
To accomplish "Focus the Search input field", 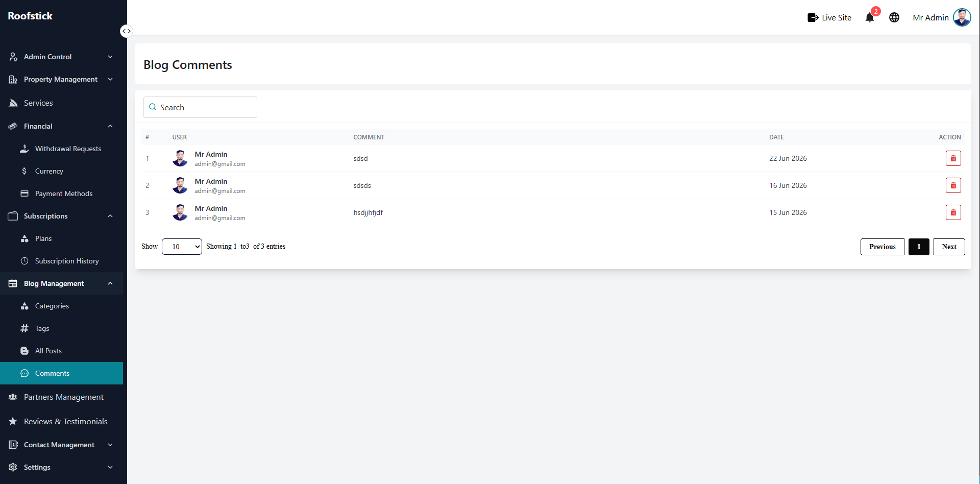I will tap(200, 107).
